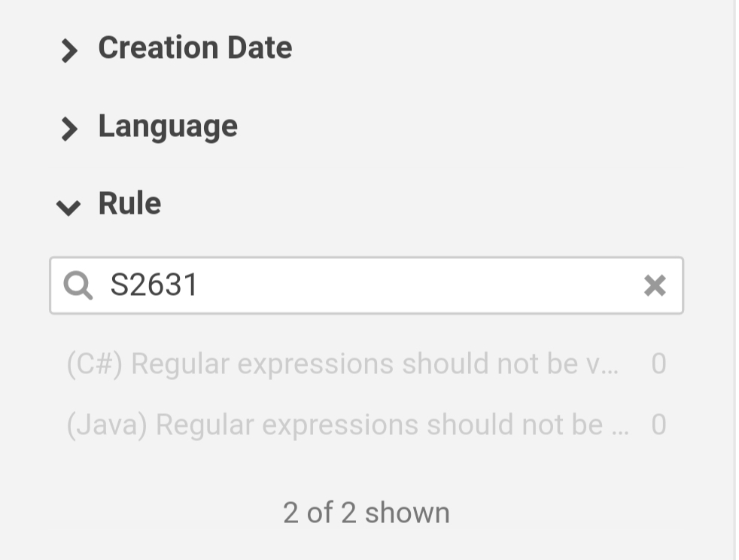Click the chevron beside Creation Date
The width and height of the screenshot is (739, 560).
click(69, 51)
